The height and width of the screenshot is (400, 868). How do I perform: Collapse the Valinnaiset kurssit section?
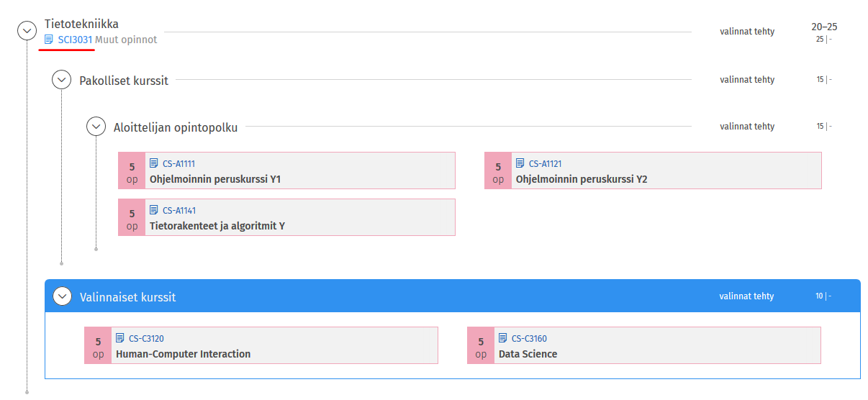click(x=63, y=296)
